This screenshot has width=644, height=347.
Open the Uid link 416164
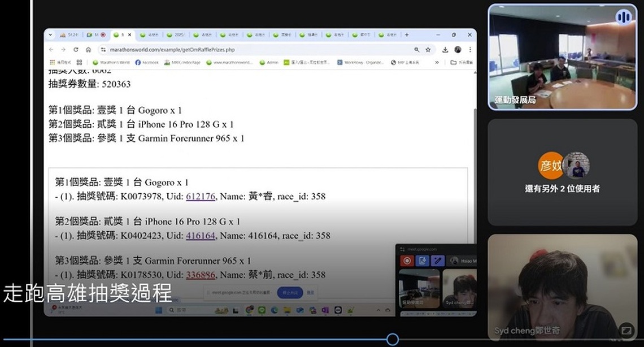pos(201,236)
